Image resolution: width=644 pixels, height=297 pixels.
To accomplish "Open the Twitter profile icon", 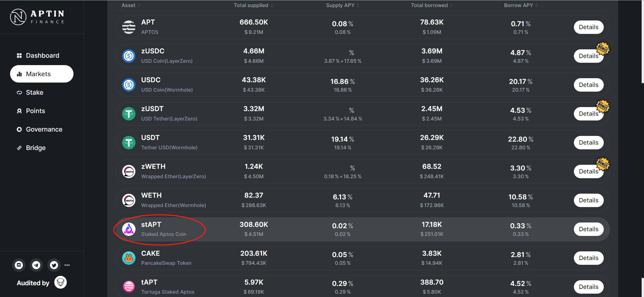I will (x=54, y=265).
